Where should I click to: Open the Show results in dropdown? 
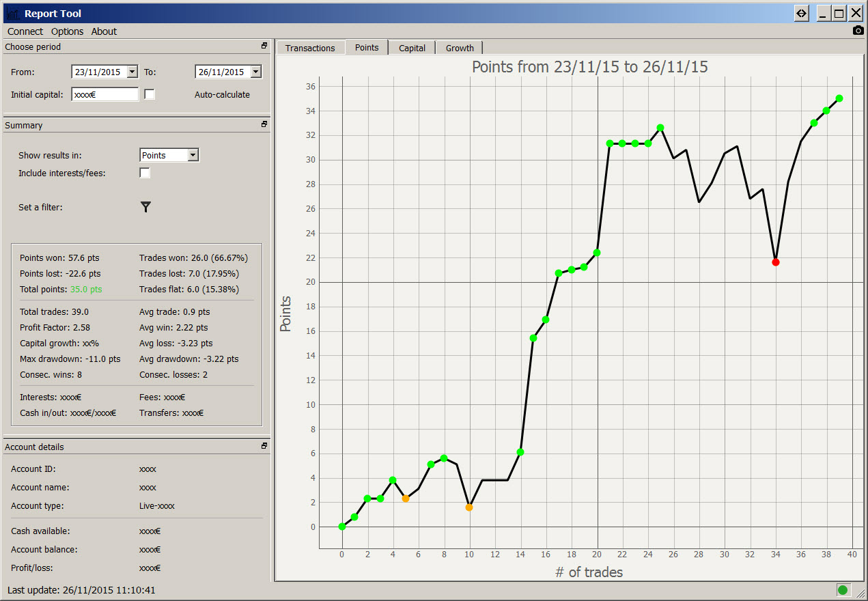pos(193,155)
